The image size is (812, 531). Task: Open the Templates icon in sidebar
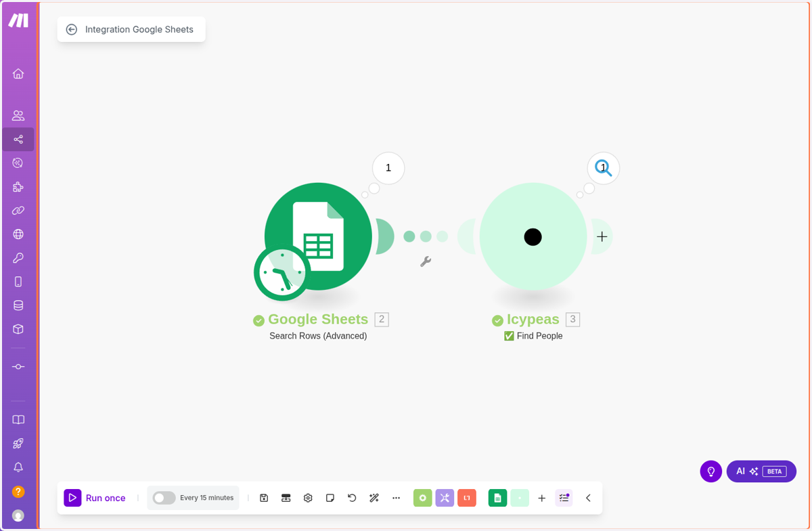tap(18, 163)
